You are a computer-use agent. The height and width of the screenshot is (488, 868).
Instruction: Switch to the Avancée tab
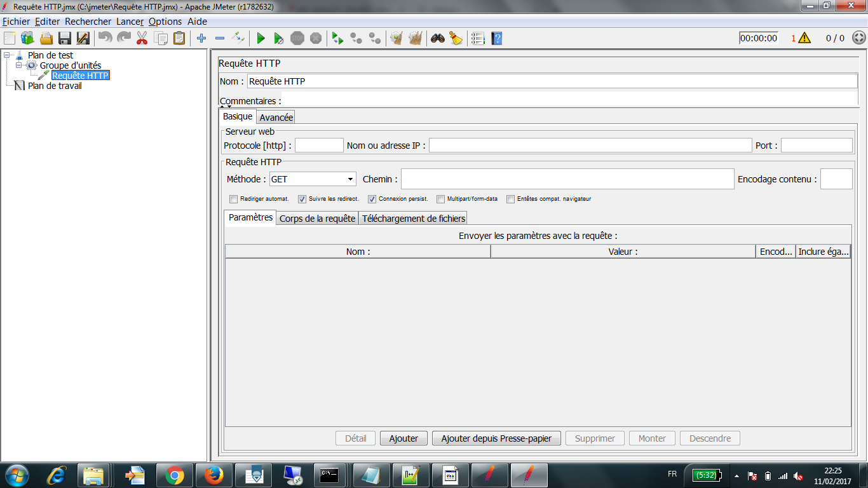point(275,117)
